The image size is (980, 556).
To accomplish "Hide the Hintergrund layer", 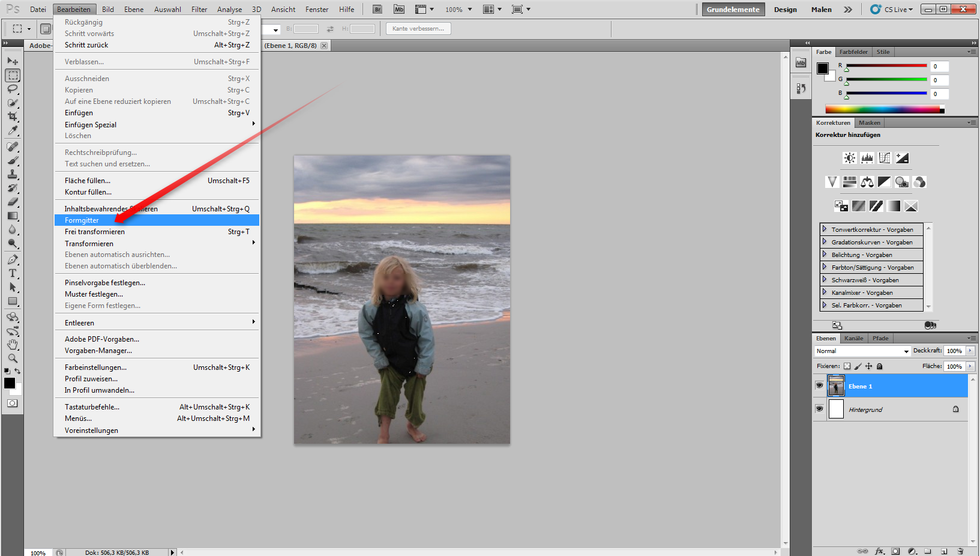I will (x=819, y=409).
